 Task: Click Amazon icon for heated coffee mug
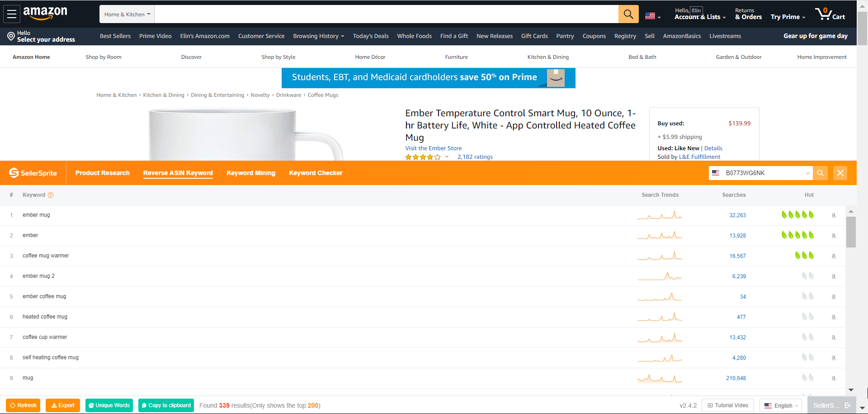834,317
